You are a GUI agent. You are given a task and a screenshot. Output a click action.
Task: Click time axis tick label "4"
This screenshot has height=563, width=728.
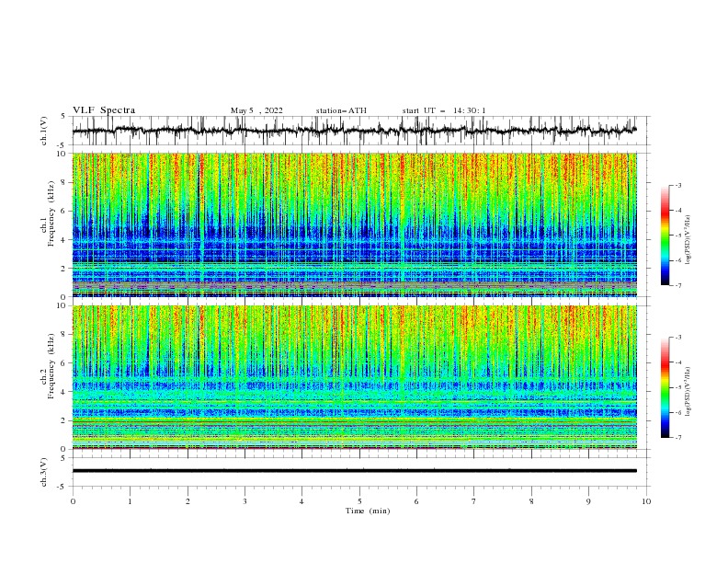(301, 501)
